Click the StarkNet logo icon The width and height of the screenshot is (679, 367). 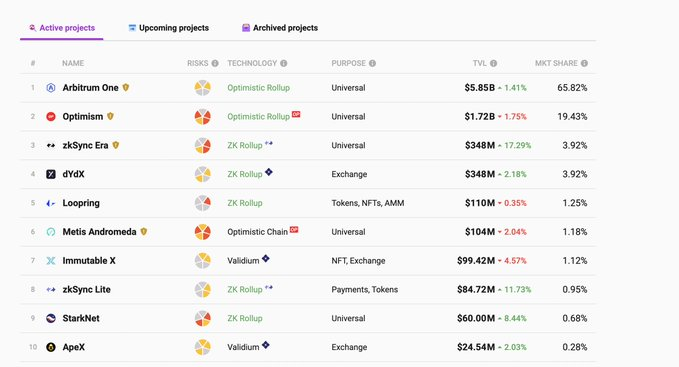point(51,319)
